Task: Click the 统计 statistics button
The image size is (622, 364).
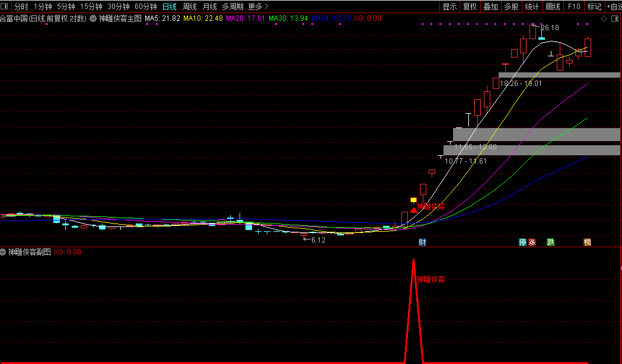Action: point(532,7)
